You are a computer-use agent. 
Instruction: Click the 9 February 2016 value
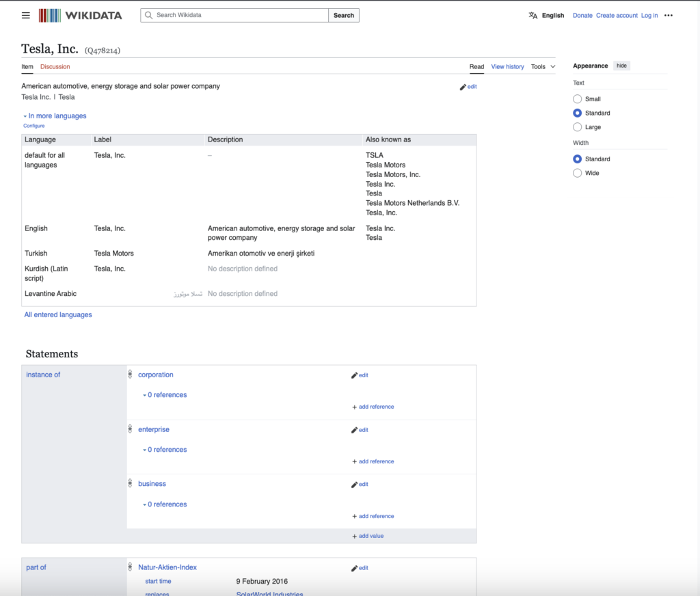click(262, 581)
